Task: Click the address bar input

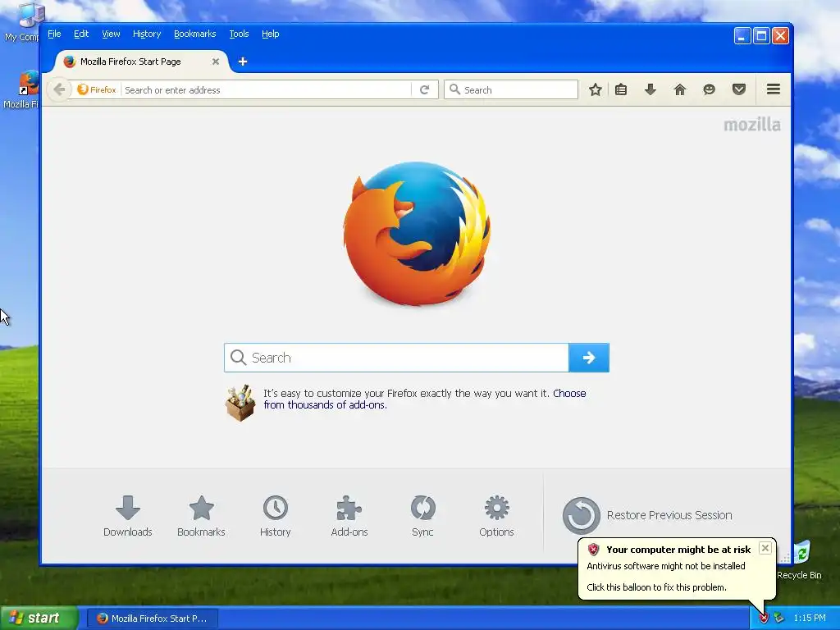Action: tap(267, 90)
